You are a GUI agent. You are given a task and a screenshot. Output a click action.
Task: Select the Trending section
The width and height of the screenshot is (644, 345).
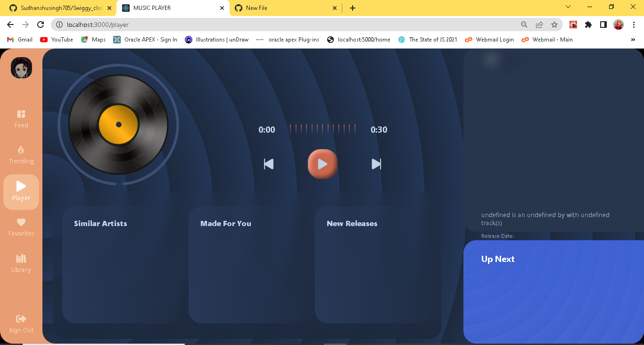21,154
